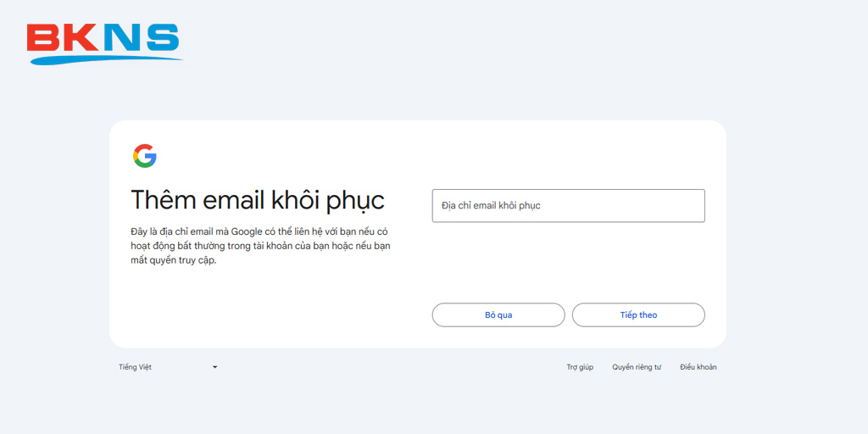Open the "Trợ giúp" help link
This screenshot has width=868, height=434.
coord(580,367)
